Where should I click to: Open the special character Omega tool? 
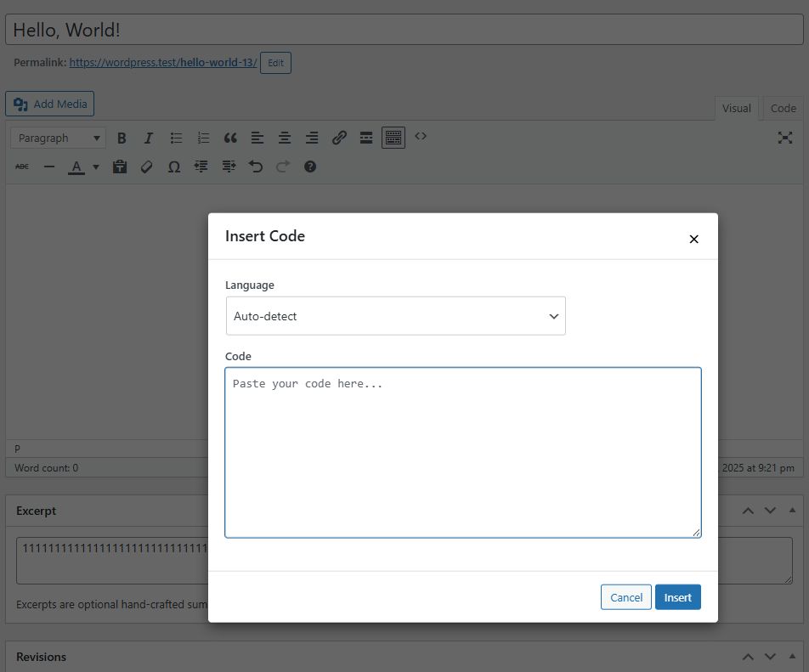pyautogui.click(x=174, y=167)
